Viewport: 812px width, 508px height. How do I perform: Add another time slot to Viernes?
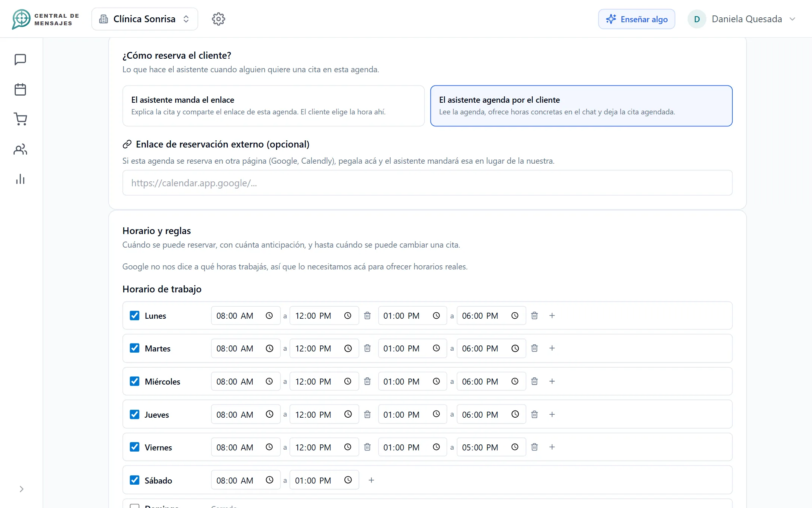[552, 447]
